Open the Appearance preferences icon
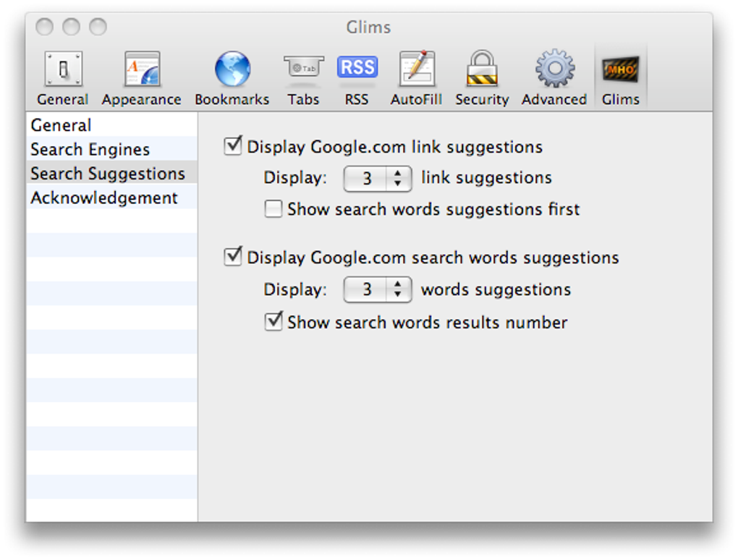The width and height of the screenshot is (738, 560). [x=141, y=70]
